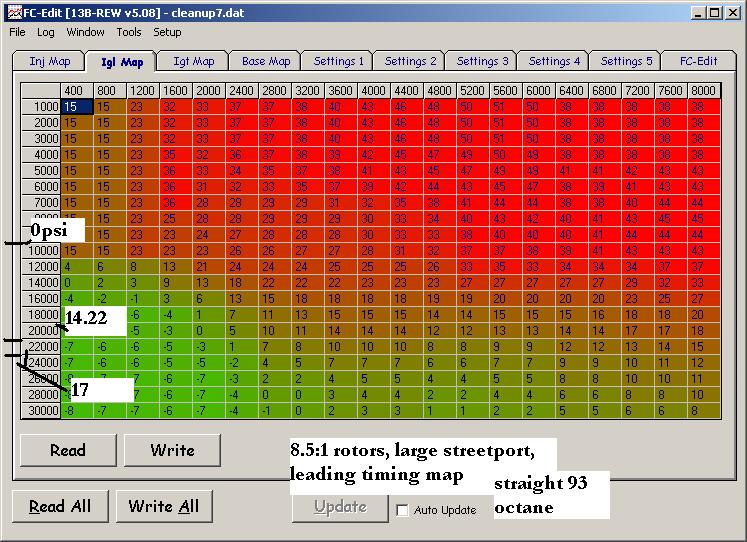Select the 8000 column header

(704, 90)
